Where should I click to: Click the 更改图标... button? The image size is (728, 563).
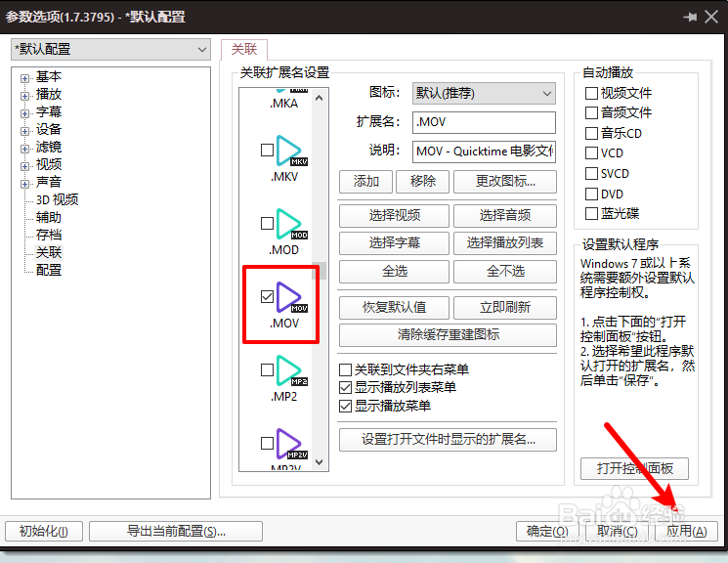click(x=505, y=181)
